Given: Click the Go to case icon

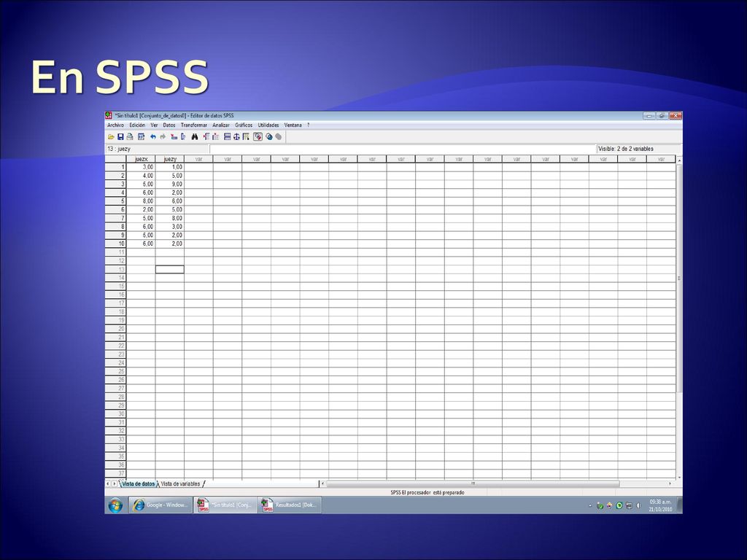Looking at the screenshot, I should click(174, 136).
